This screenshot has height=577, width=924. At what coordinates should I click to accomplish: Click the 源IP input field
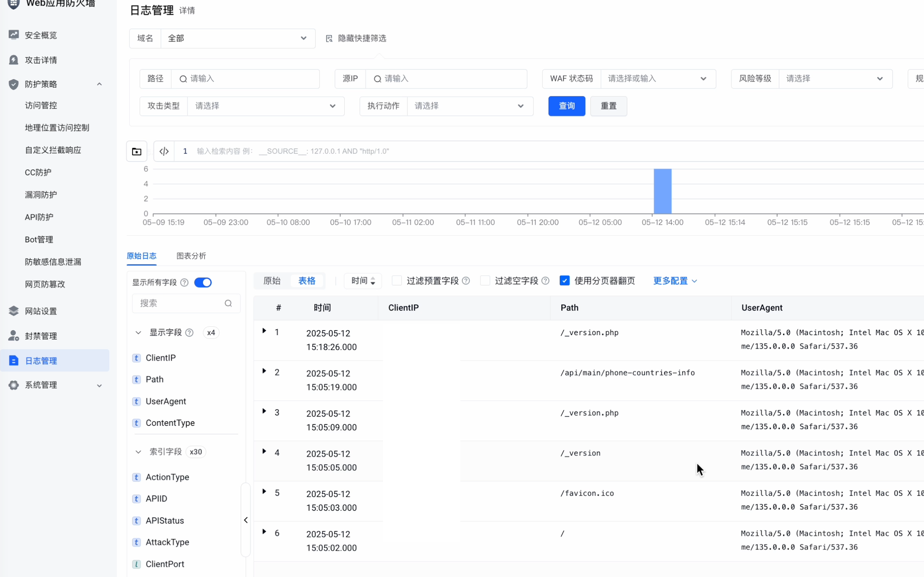click(x=446, y=79)
